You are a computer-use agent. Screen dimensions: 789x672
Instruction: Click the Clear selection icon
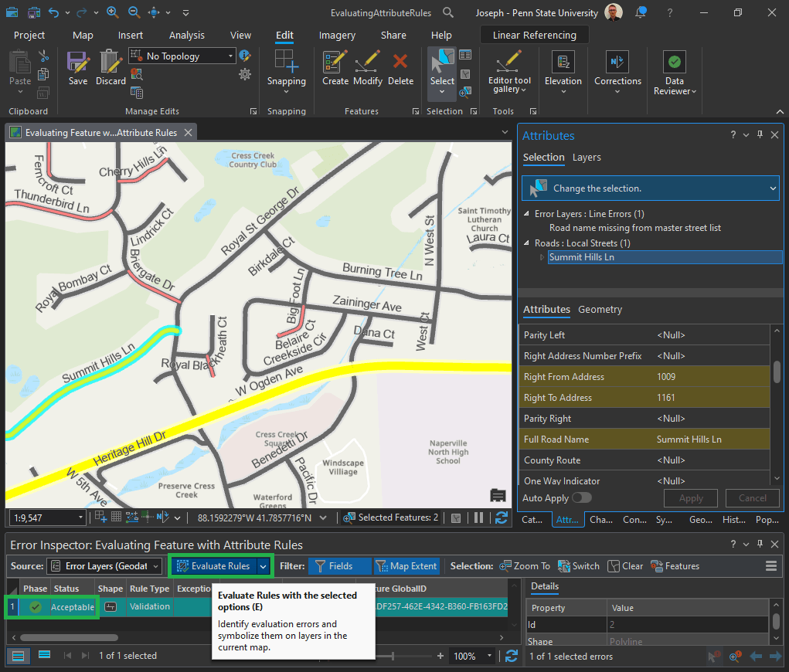tap(625, 566)
